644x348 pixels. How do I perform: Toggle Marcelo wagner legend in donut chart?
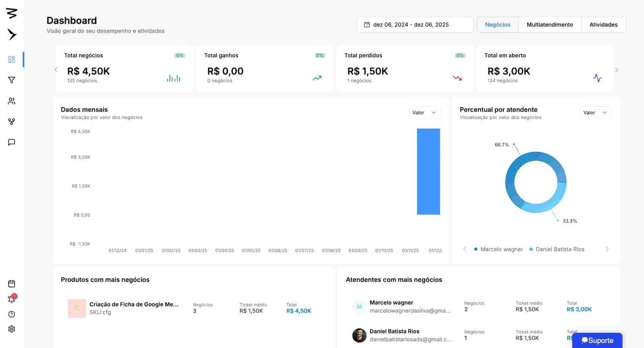499,249
